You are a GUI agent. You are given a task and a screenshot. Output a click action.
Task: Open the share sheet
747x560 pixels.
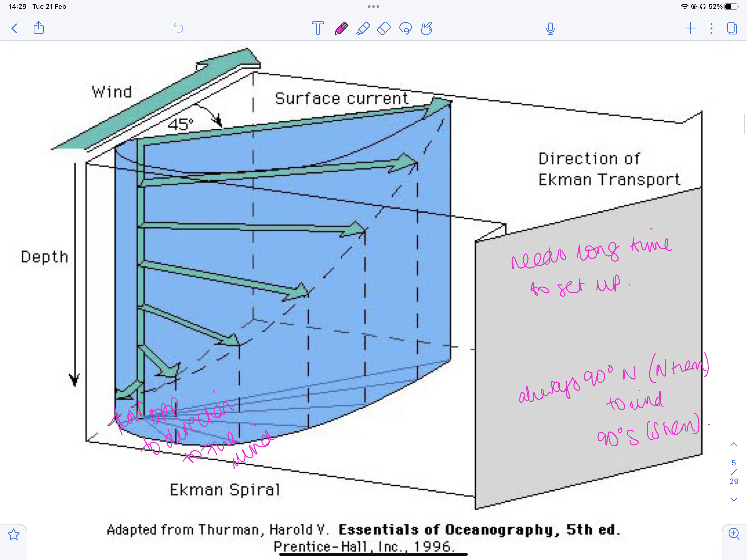pyautogui.click(x=39, y=28)
